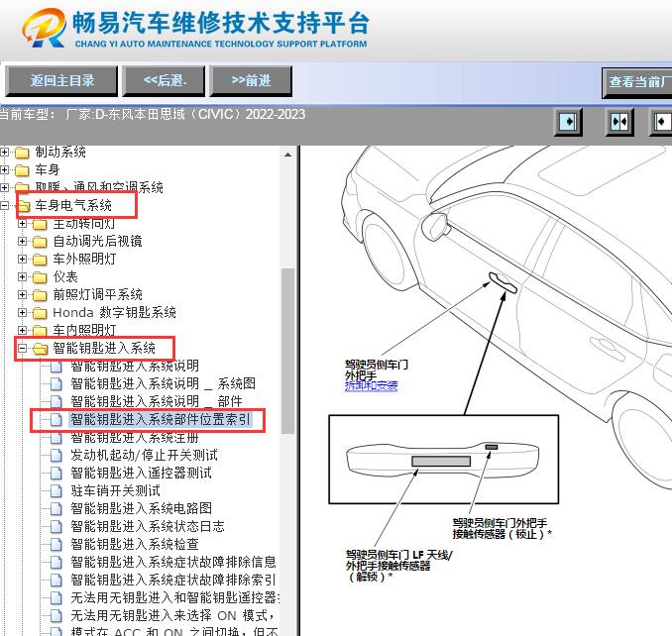
Task: Open 智能钥匙进入系统检查 page
Action: [135, 544]
